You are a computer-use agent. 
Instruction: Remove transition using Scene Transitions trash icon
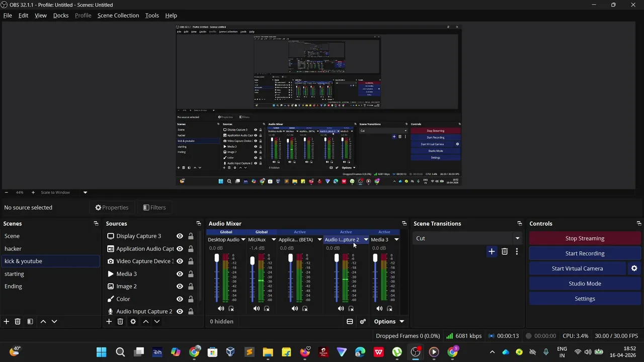click(x=505, y=251)
